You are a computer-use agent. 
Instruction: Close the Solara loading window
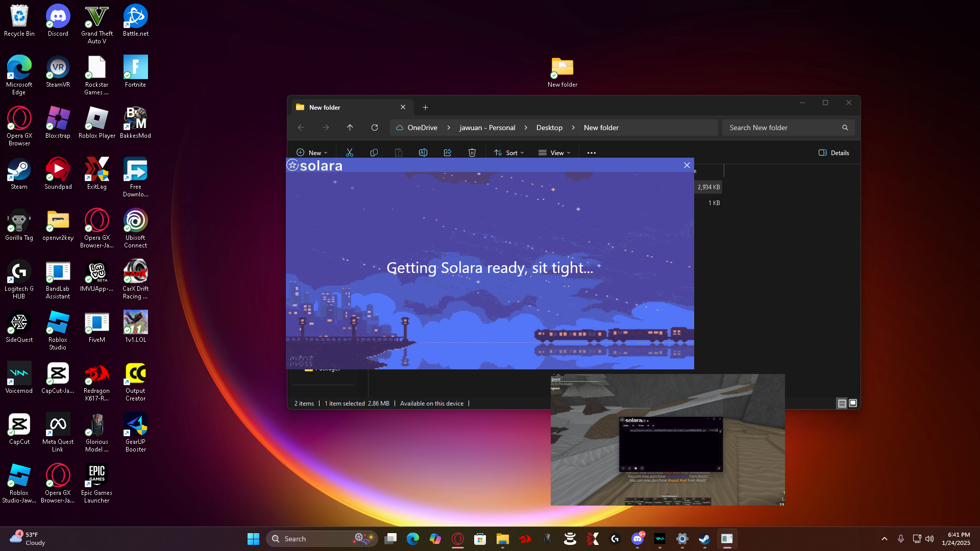tap(687, 165)
